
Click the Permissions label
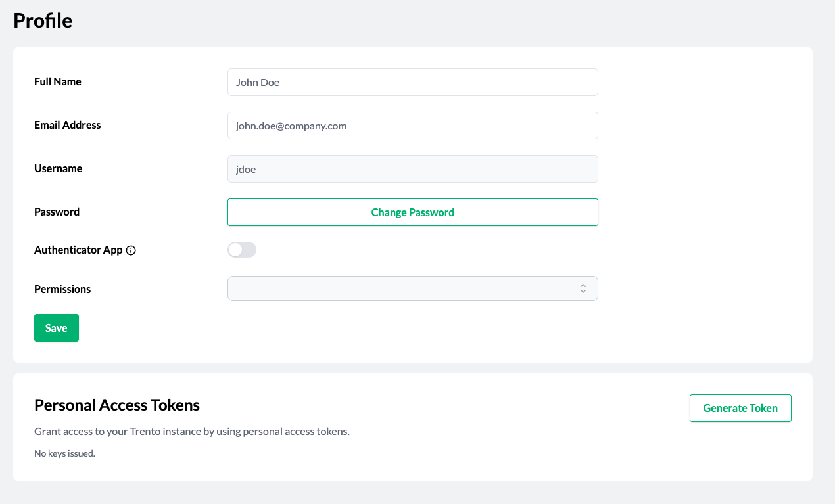pos(62,289)
